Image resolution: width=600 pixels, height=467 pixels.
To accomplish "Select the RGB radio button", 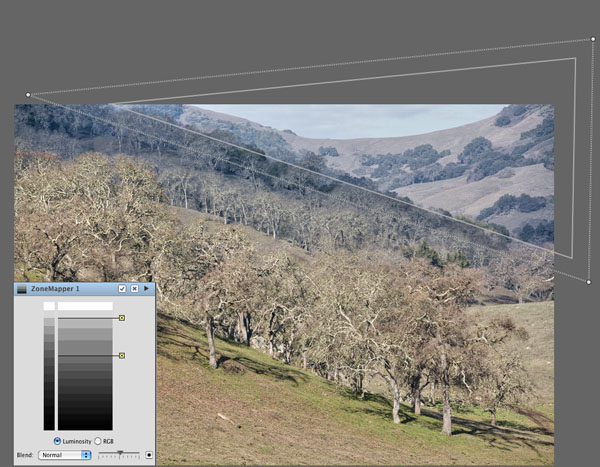I will (98, 441).
